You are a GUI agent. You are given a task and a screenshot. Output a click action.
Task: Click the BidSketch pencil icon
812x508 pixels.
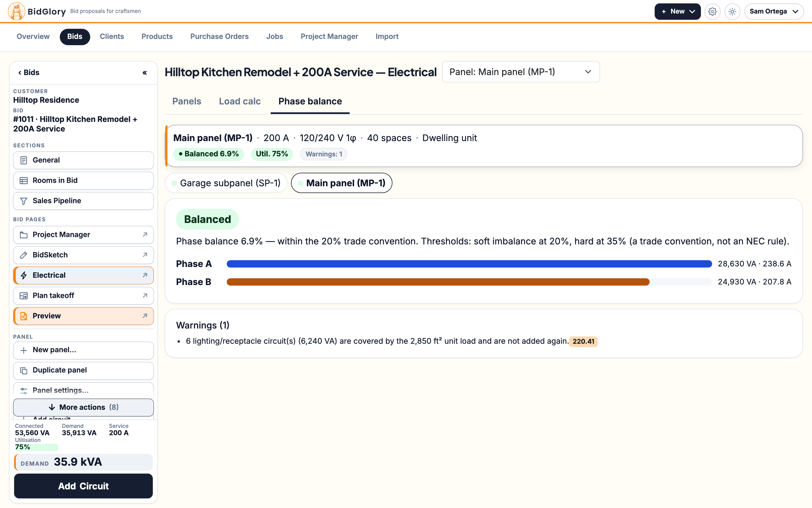pos(23,255)
